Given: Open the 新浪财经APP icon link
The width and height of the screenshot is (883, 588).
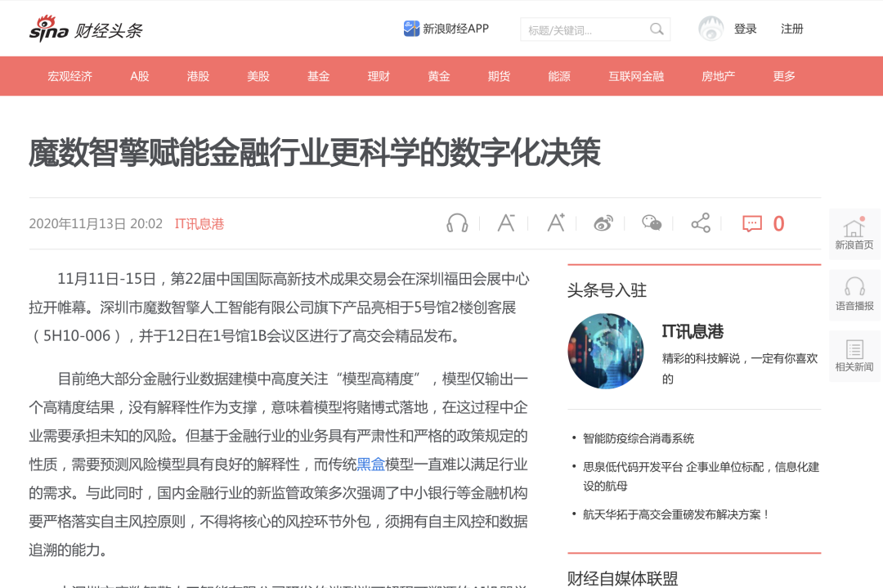Looking at the screenshot, I should coord(411,28).
